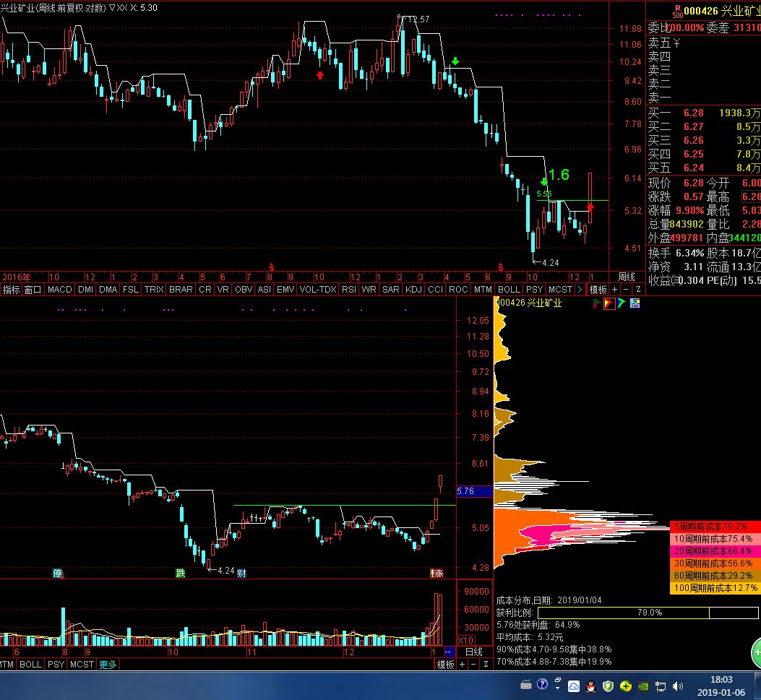Select the green-blue arrow distribution icon
The width and height of the screenshot is (761, 700).
(622, 303)
